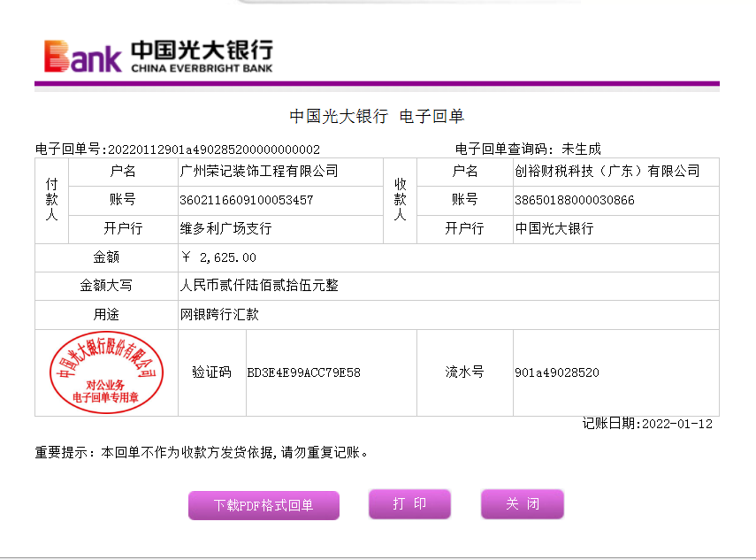Click payee bank cell 中国光大银行
The height and width of the screenshot is (560, 756).
615,229
